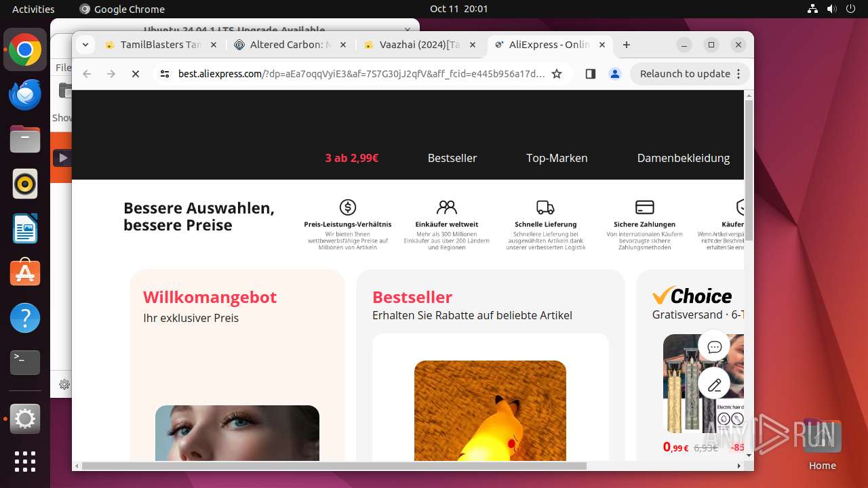Select the AliExpress tab
The height and width of the screenshot is (488, 868).
point(549,45)
